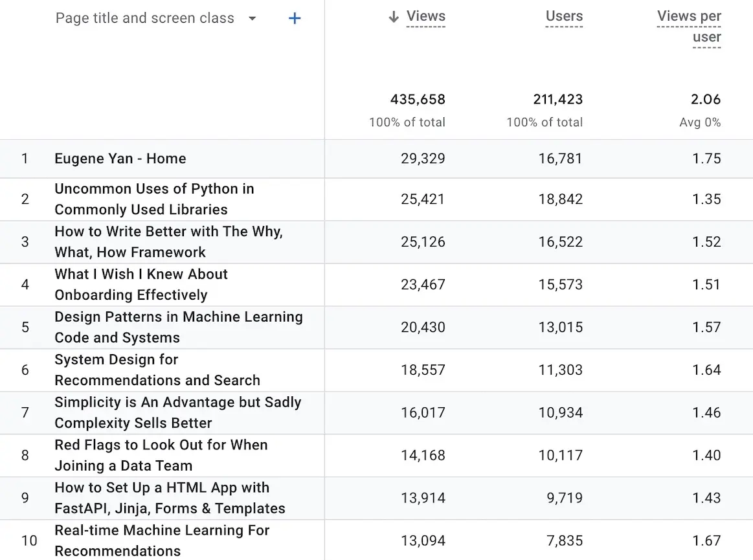Image resolution: width=753 pixels, height=560 pixels.
Task: Select the views value 25,421
Action: (423, 199)
